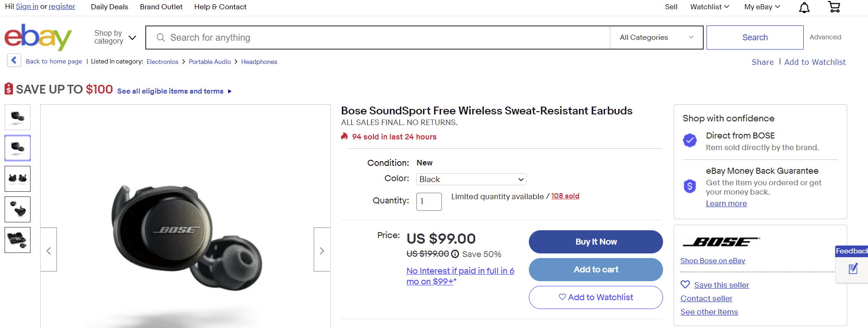
Task: Go to eBay home via logo
Action: pos(38,37)
